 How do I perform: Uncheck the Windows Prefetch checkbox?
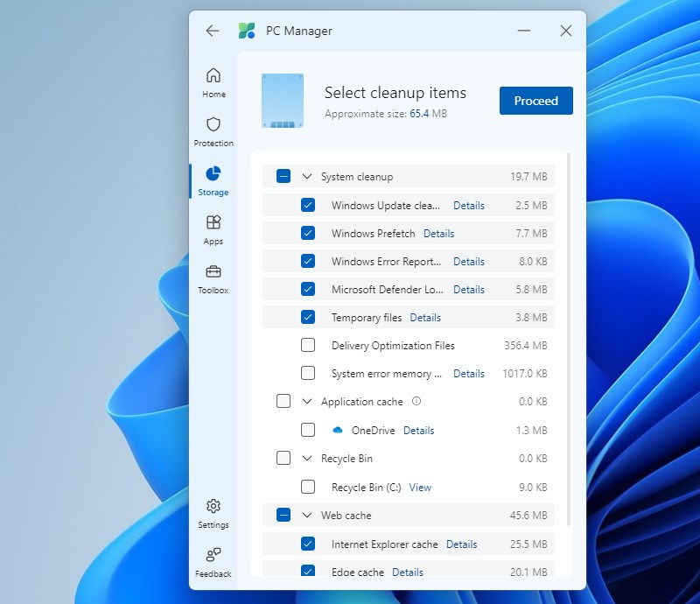(308, 234)
